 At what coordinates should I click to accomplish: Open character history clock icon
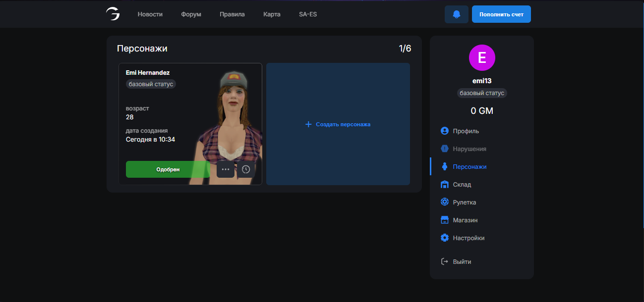pyautogui.click(x=246, y=169)
